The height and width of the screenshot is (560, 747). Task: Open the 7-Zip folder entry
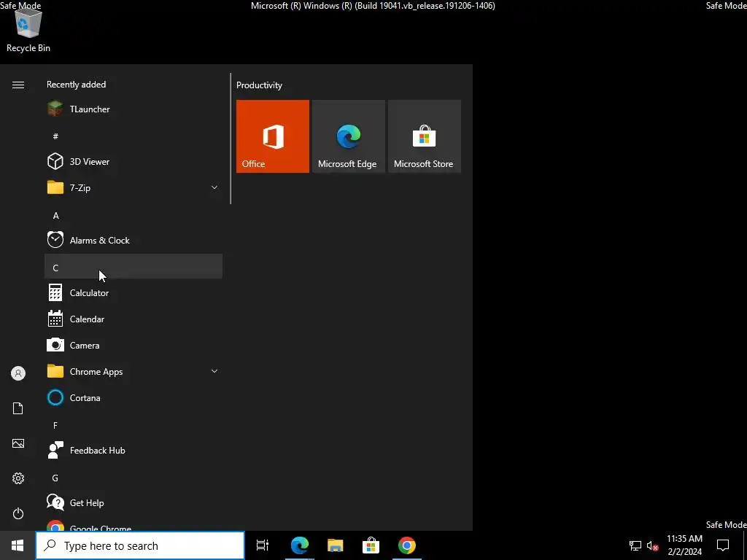[x=133, y=187]
